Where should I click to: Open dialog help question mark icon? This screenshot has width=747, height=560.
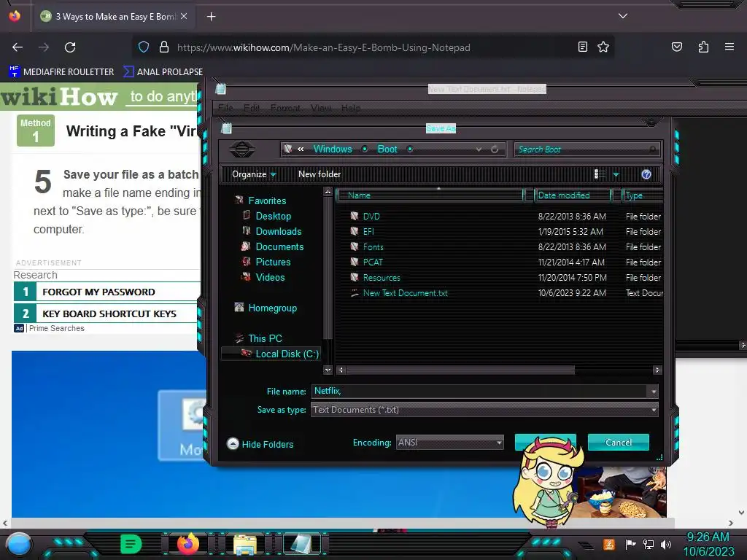[x=646, y=174]
